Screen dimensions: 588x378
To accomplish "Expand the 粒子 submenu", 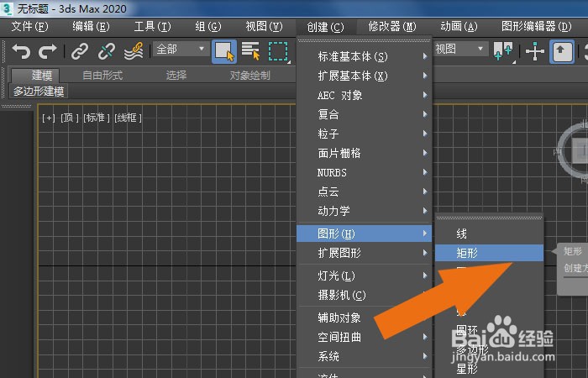I will pyautogui.click(x=364, y=134).
